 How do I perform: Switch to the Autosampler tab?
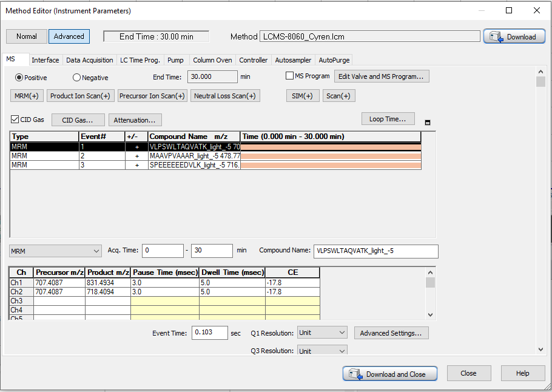pos(293,60)
